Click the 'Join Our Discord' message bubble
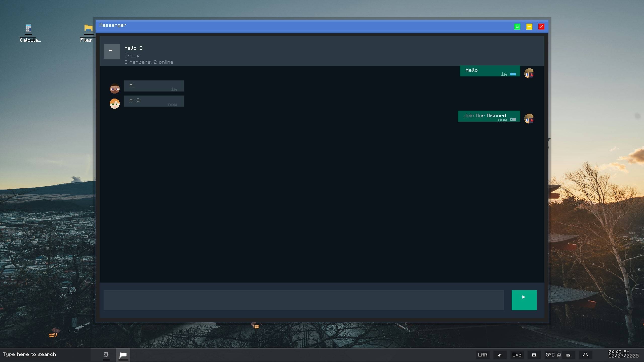This screenshot has height=362, width=644. [x=489, y=116]
